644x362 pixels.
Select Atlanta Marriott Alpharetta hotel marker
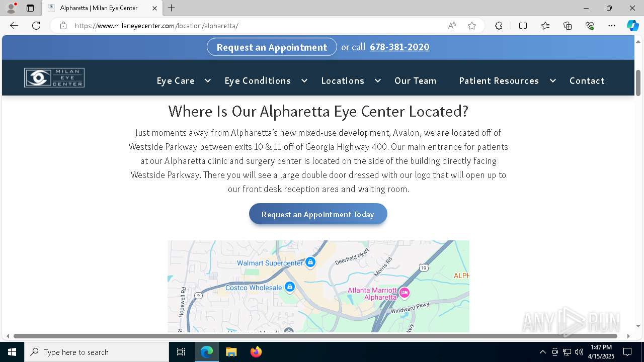(x=405, y=292)
